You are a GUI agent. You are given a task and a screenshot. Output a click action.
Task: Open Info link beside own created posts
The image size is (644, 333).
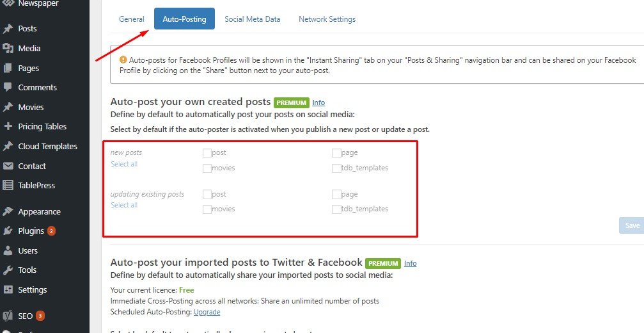pos(318,102)
